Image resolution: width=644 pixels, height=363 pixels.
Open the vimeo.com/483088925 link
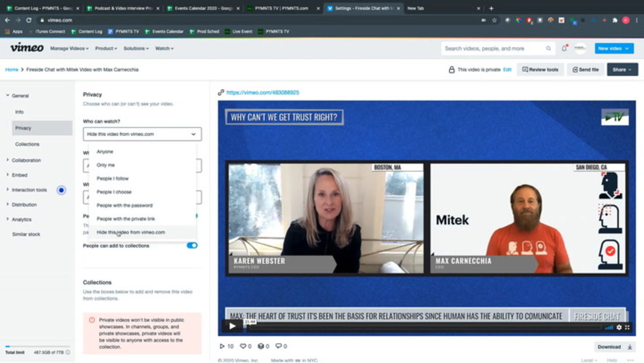point(263,93)
